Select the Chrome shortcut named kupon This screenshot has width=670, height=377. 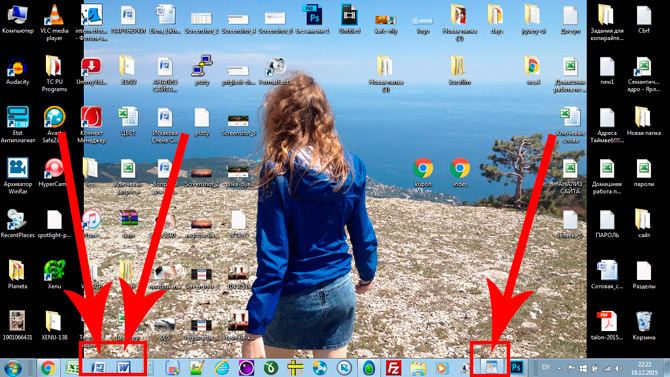(423, 173)
